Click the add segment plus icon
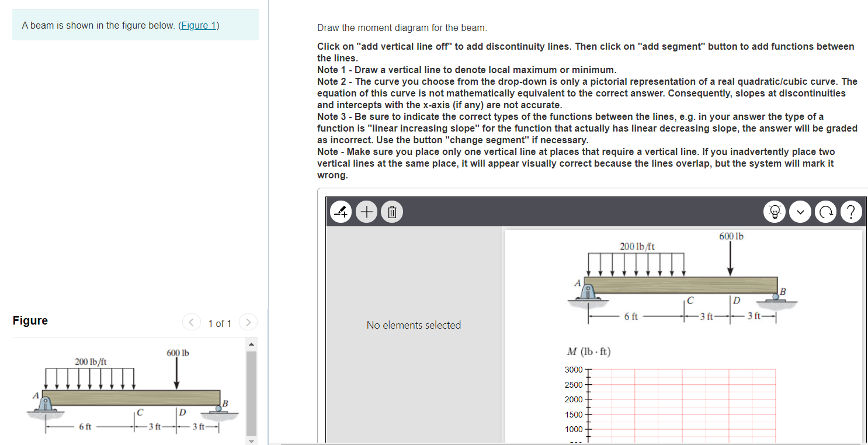Viewport: 868px width, 445px height. [367, 211]
